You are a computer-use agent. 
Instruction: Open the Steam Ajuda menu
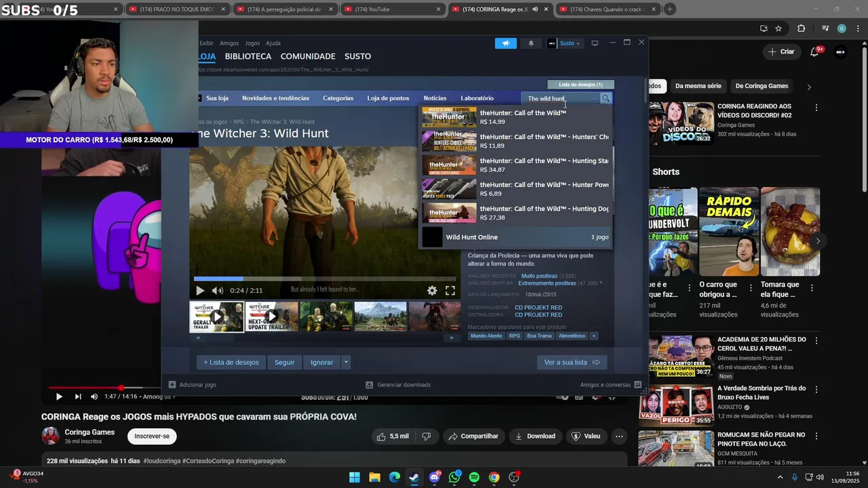pos(273,43)
